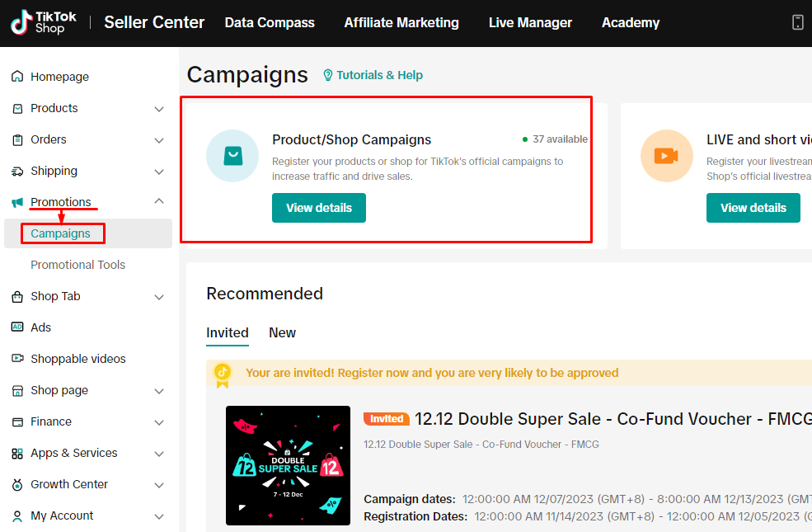Open the mobile device icon in header
The image size is (812, 532).
[x=797, y=22]
